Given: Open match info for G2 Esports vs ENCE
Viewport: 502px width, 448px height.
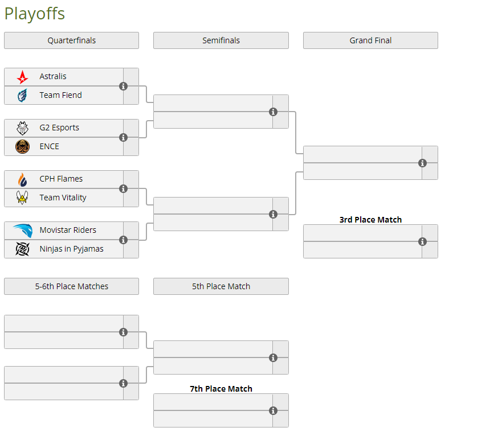Looking at the screenshot, I should click(123, 138).
